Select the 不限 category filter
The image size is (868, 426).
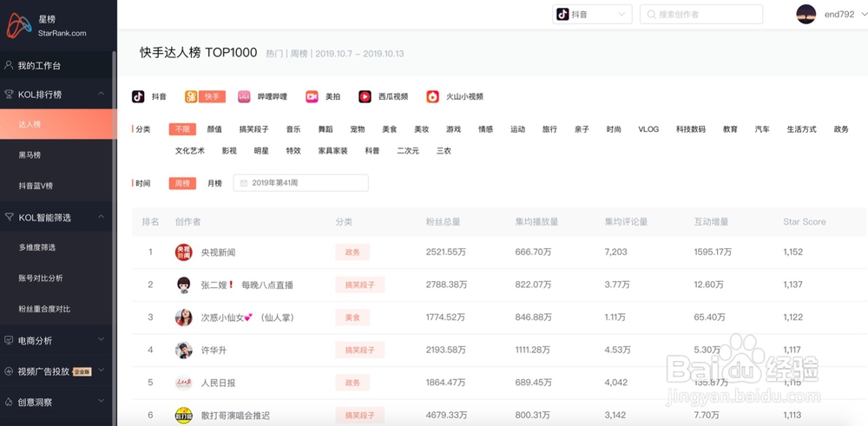coord(182,129)
